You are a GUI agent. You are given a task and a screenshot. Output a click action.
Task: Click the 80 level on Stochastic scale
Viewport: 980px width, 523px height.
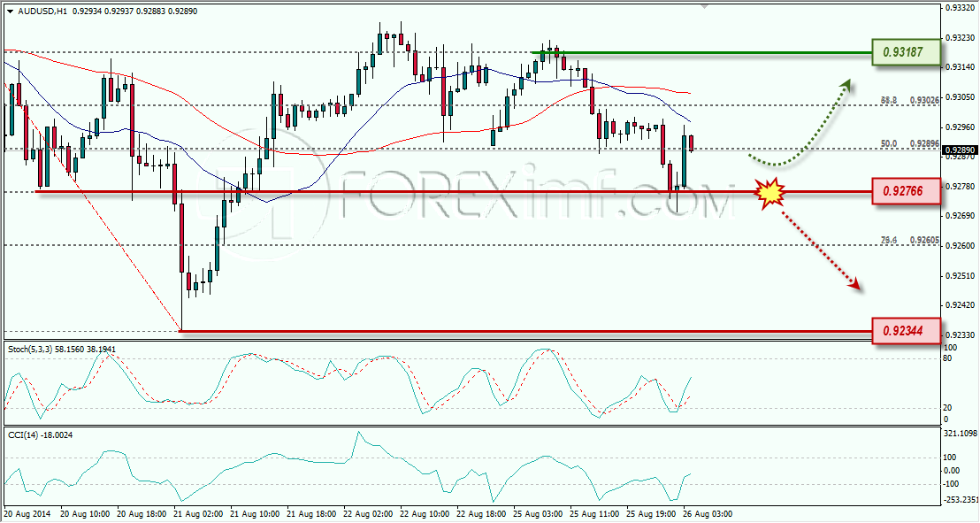coord(948,358)
